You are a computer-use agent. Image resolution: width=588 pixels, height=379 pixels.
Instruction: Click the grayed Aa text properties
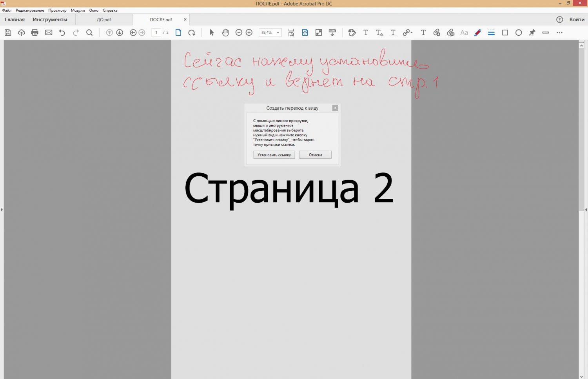point(464,33)
